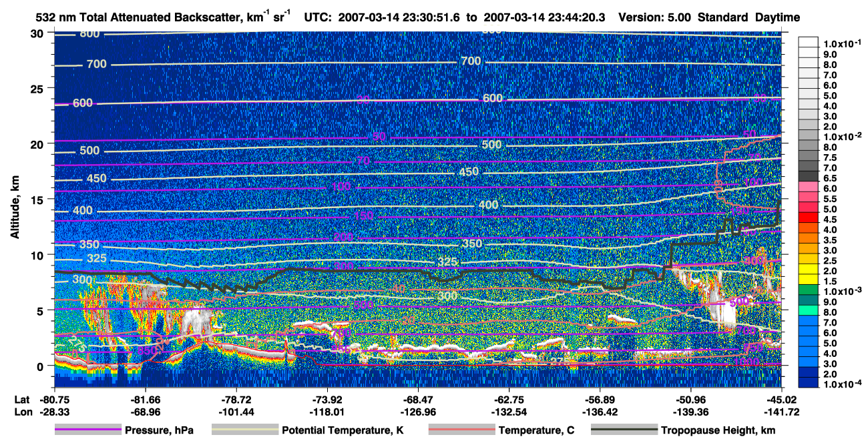
Task: Click the salmon Temperature legend line swatch
Action: [461, 430]
